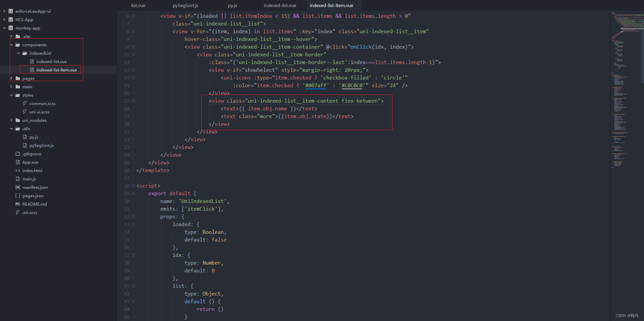Open pySegSort.js in utils folder
644x321 pixels.
tap(41, 145)
